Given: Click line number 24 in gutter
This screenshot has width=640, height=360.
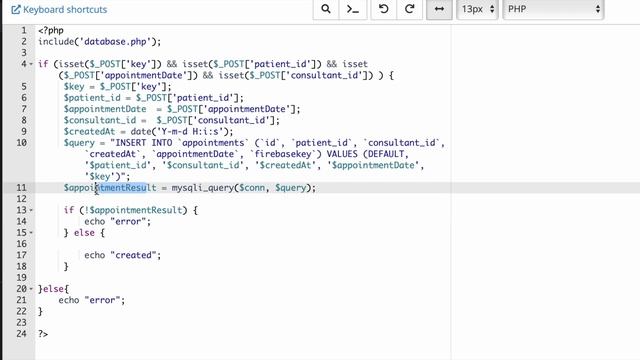Looking at the screenshot, I should pos(21,334).
